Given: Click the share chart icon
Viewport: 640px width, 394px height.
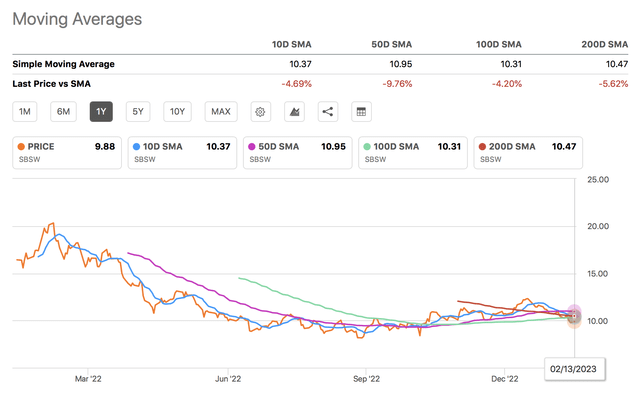Looking at the screenshot, I should [x=328, y=112].
